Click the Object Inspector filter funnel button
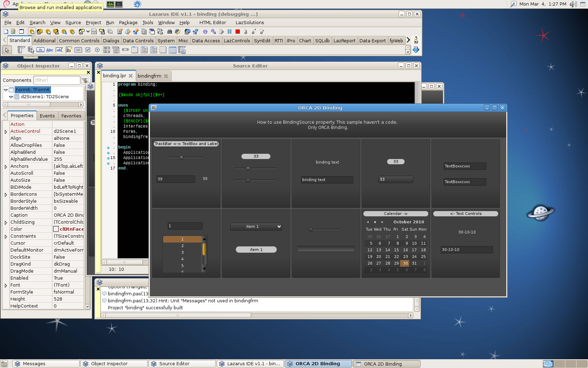 85,80
